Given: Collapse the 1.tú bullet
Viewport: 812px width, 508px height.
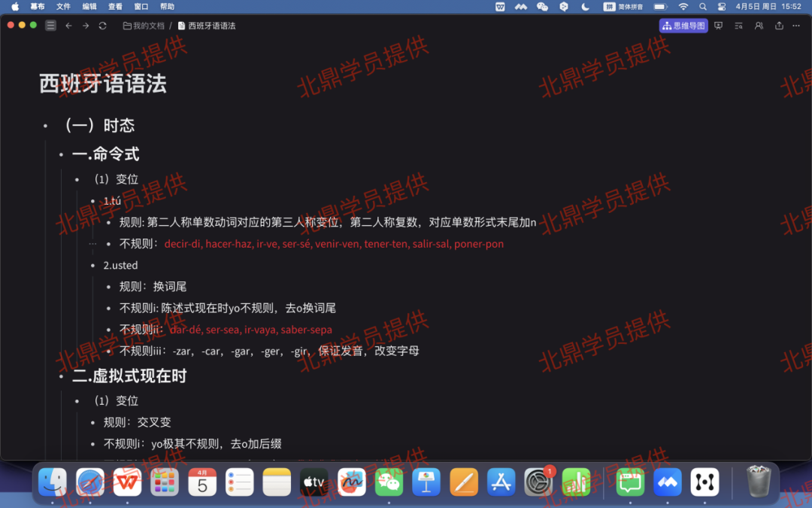Looking at the screenshot, I should 92,201.
